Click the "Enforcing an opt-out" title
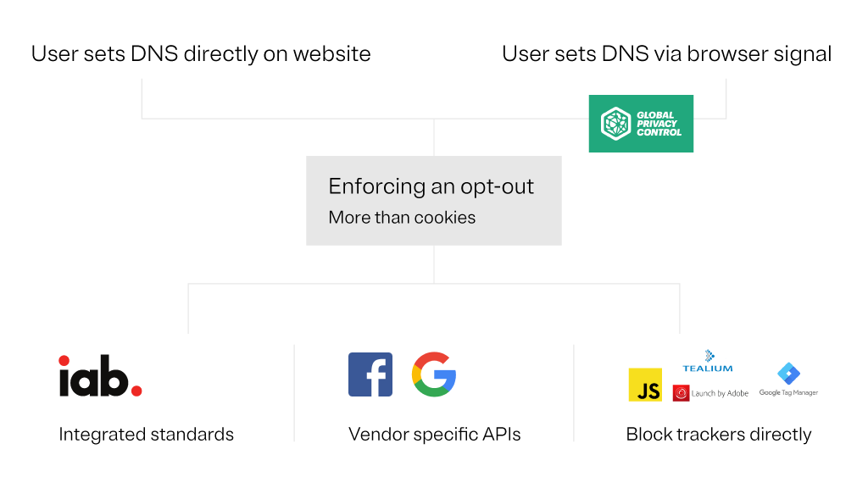 tap(431, 186)
